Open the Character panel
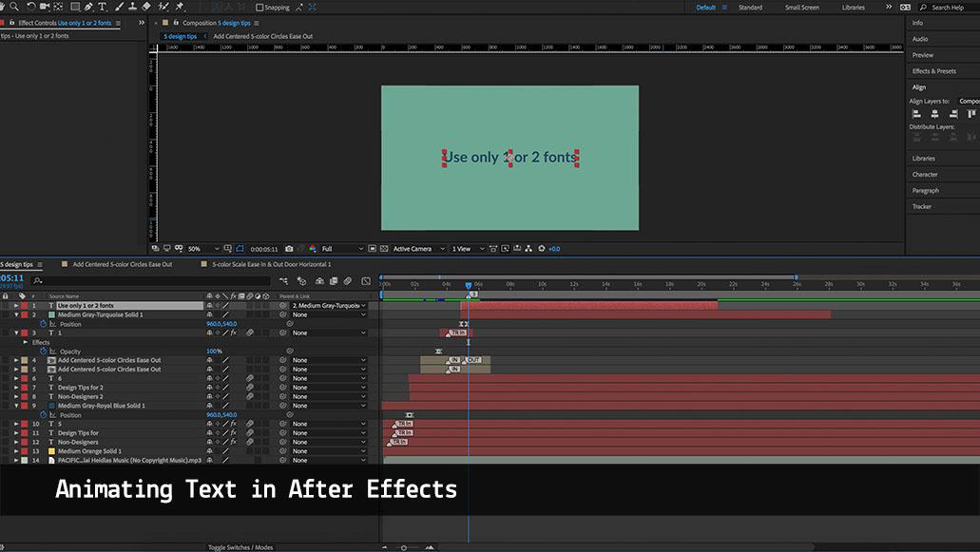This screenshot has width=980, height=552. (x=925, y=175)
